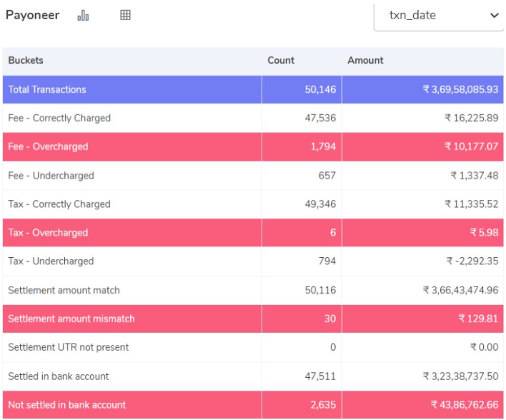Image resolution: width=506 pixels, height=420 pixels.
Task: Click the Count column header
Action: (281, 60)
